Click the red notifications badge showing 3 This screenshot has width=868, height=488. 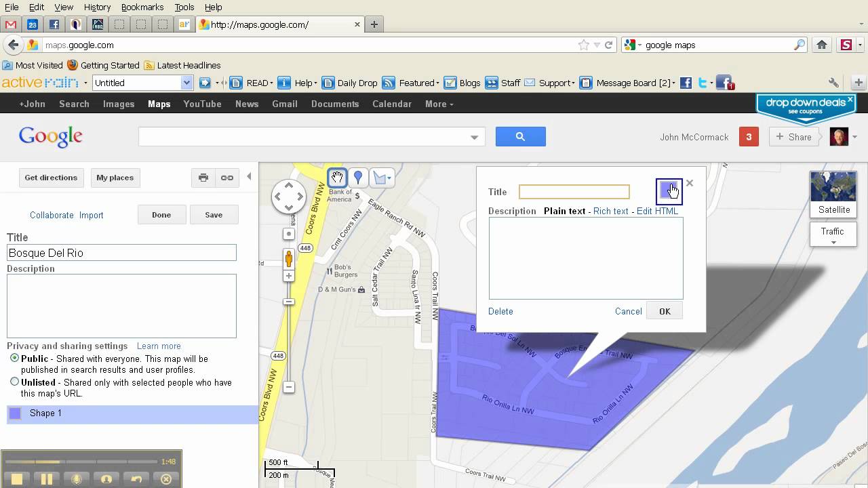click(749, 137)
